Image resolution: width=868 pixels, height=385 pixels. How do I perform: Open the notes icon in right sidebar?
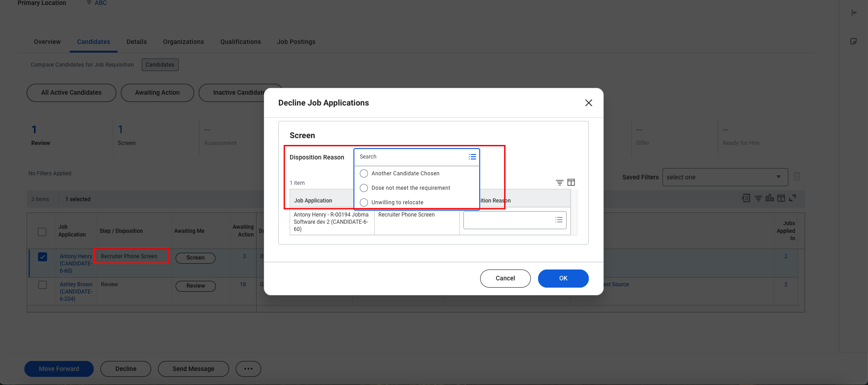854,41
